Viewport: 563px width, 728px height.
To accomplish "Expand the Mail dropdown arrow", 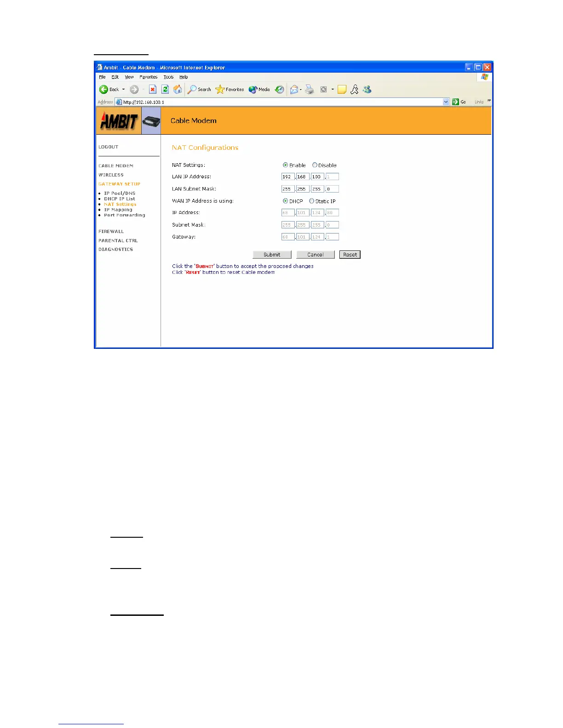I will tap(301, 89).
